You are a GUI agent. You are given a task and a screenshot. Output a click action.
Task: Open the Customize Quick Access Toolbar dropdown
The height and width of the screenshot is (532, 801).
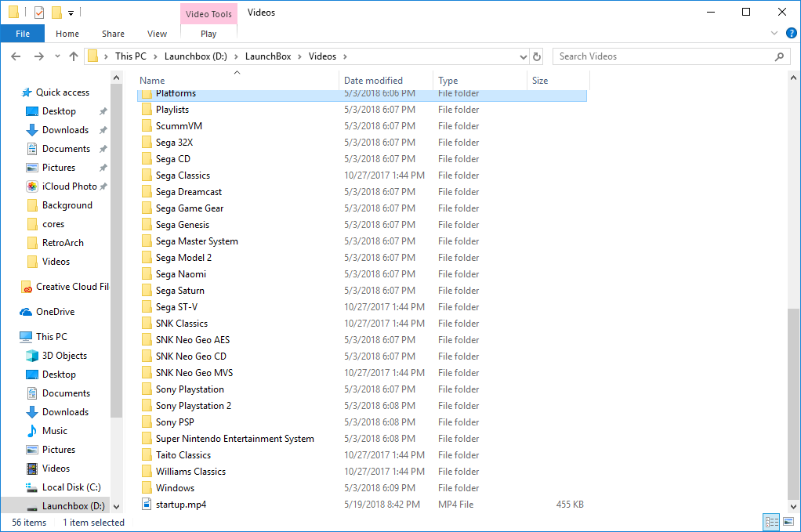coord(71,13)
